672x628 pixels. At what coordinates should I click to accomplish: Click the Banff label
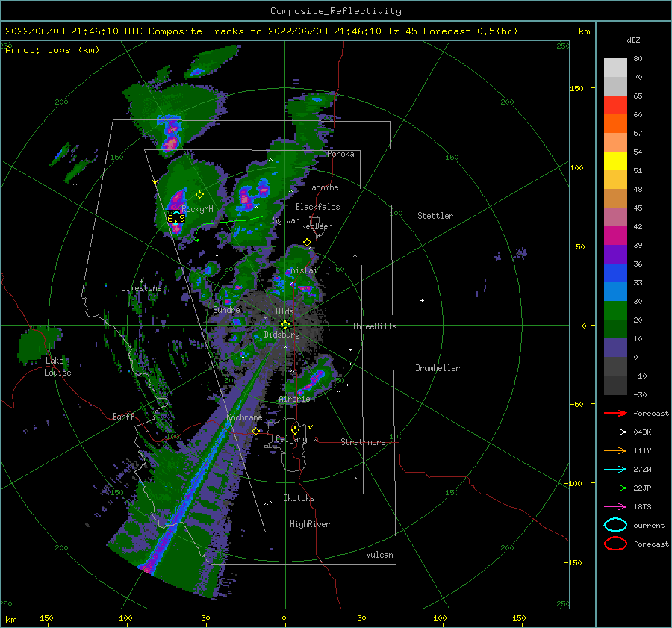pyautogui.click(x=123, y=417)
